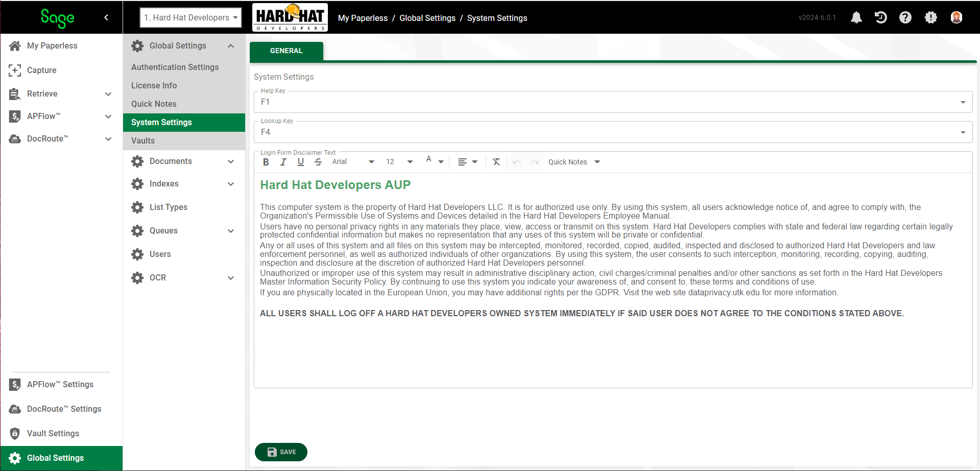
Task: Clear text formatting
Action: pyautogui.click(x=496, y=162)
